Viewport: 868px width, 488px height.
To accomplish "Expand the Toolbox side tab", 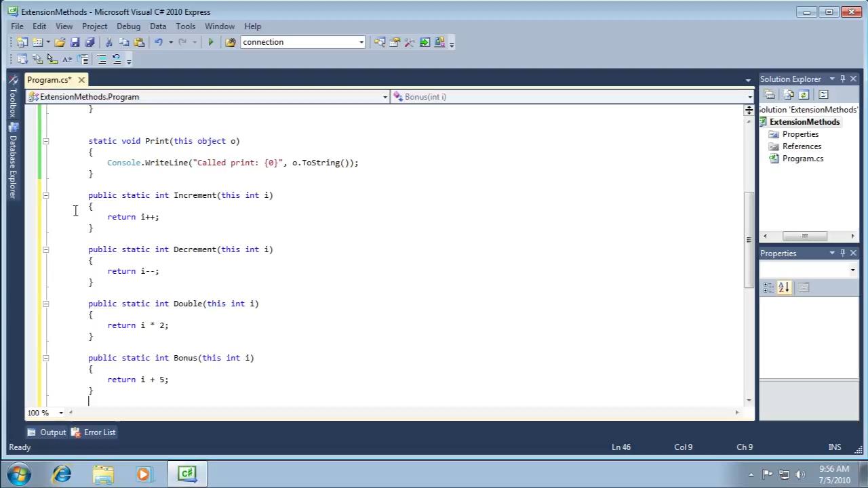I will coord(12,96).
